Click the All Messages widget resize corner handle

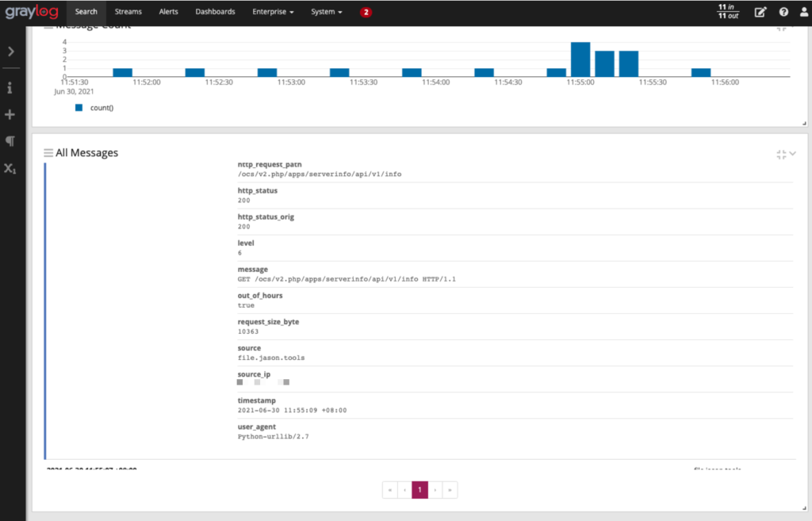[804, 508]
